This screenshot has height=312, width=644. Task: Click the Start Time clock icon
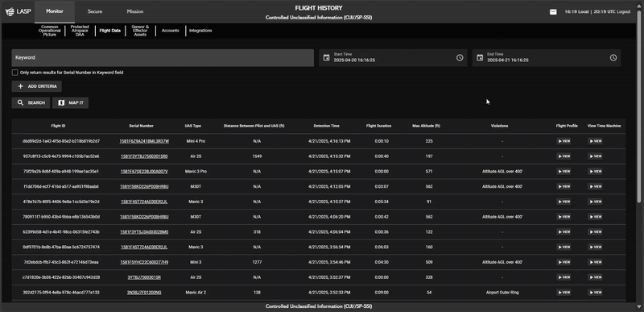[460, 57]
